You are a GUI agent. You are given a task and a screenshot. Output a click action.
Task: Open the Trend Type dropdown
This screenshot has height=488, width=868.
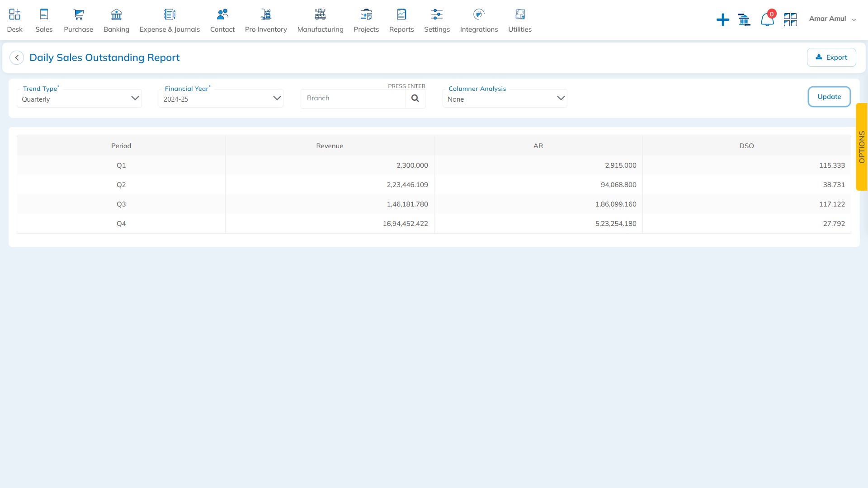point(79,99)
